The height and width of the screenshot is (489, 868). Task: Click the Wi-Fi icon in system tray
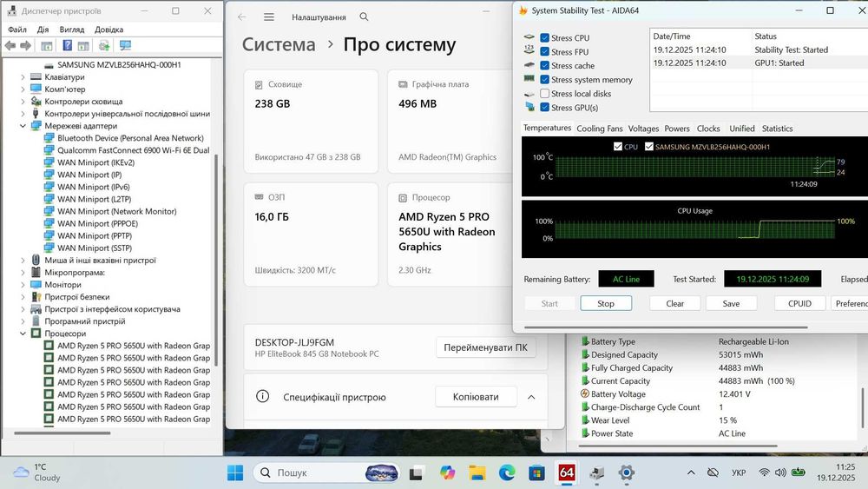coord(764,472)
